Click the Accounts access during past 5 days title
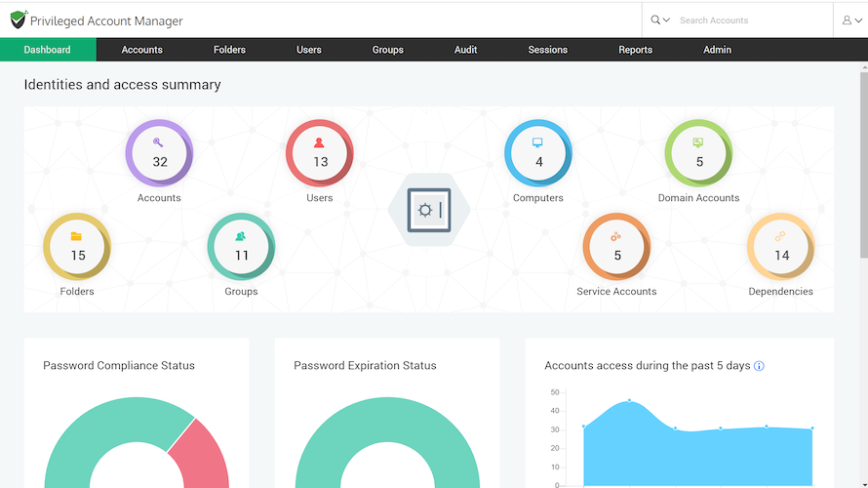 click(x=648, y=366)
